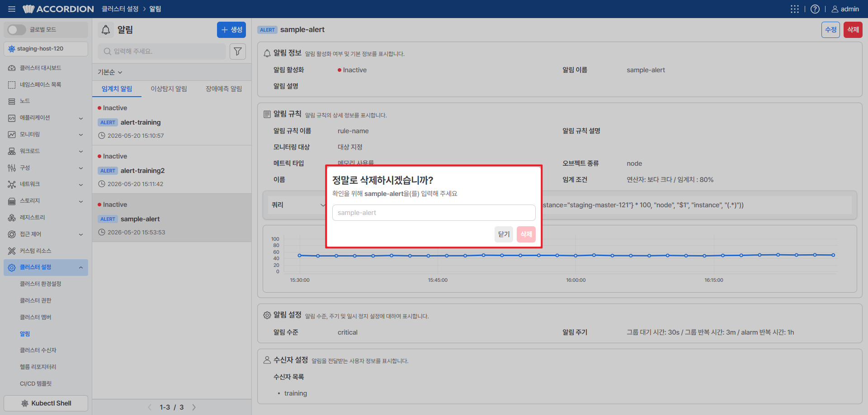Viewport: 868px width, 415px height.
Task: Expand the 접근 제어 menu
Action: click(x=46, y=234)
